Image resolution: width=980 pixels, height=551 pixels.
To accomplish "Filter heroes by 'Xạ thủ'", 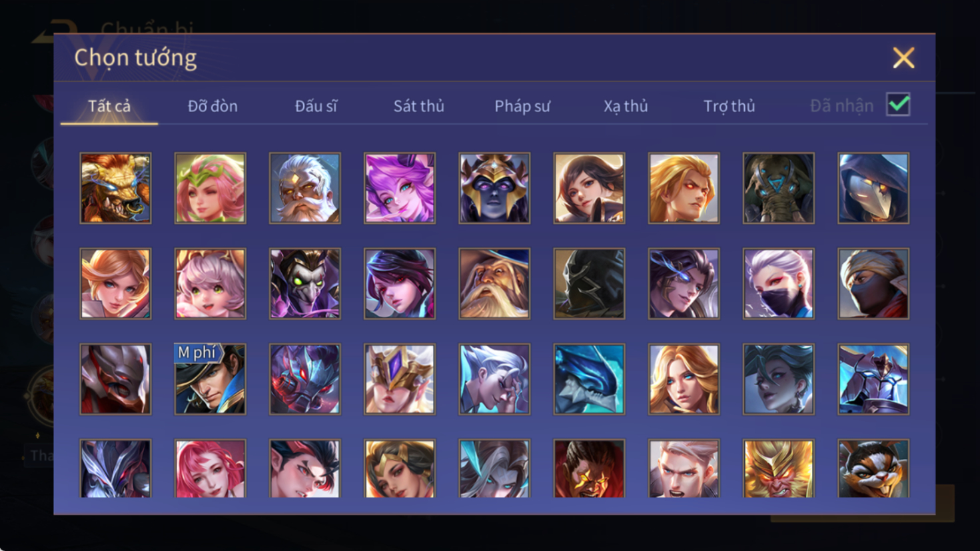I will (x=626, y=106).
